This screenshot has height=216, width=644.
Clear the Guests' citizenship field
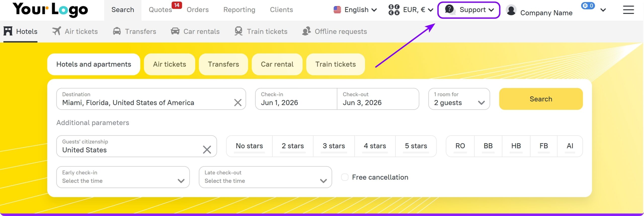coord(207,150)
